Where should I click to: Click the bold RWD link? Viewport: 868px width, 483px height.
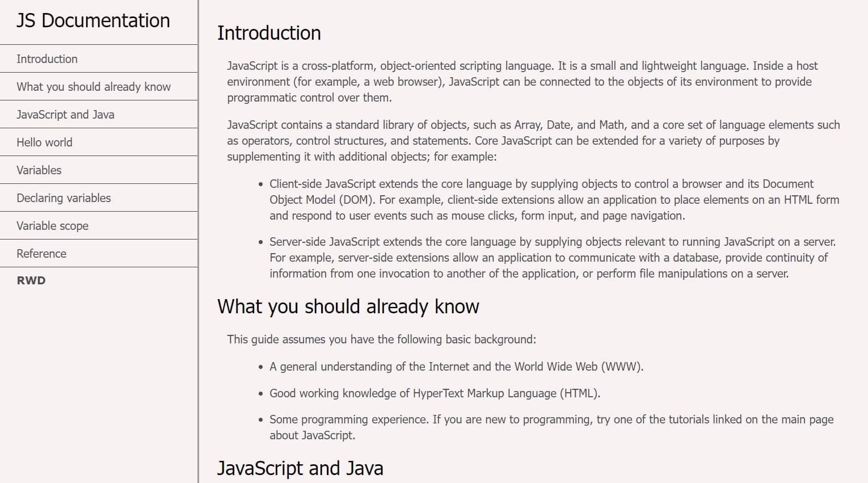coord(31,280)
